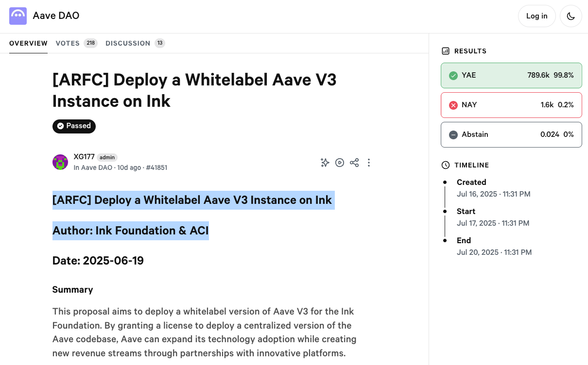This screenshot has width=588, height=365.
Task: Click the Results bar chart icon
Action: pyautogui.click(x=446, y=51)
